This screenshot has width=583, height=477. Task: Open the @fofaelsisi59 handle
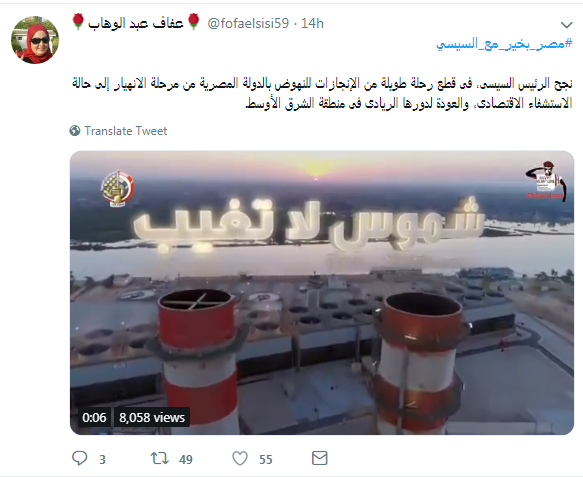pos(248,23)
